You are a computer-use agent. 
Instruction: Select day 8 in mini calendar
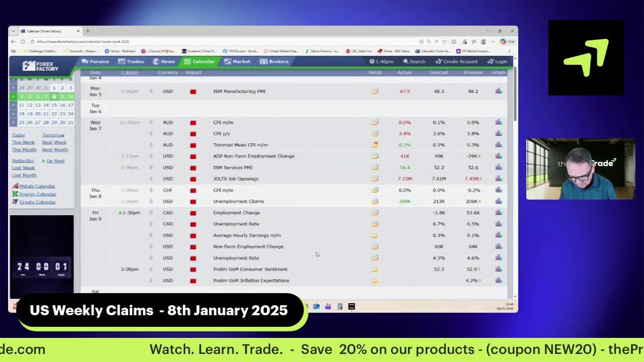[x=54, y=97]
